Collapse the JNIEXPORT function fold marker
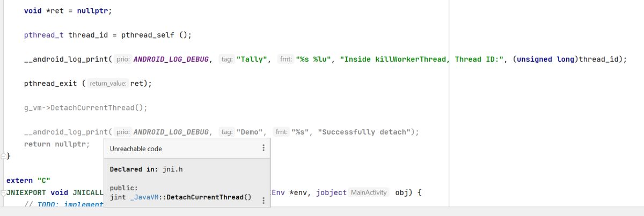The image size is (644, 216). click(3, 192)
